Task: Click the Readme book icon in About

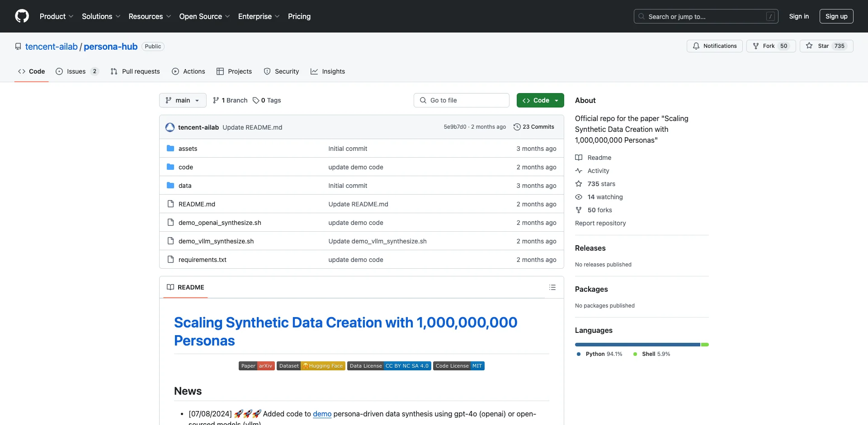Action: pos(579,158)
